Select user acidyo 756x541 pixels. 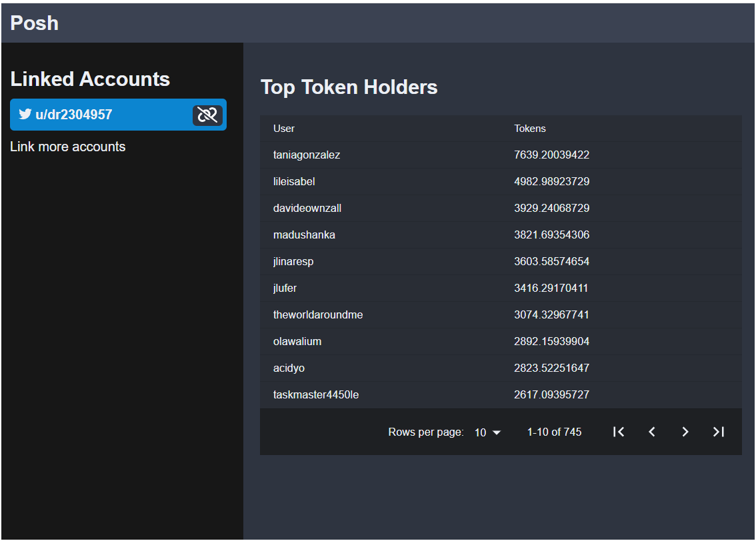[x=289, y=368]
